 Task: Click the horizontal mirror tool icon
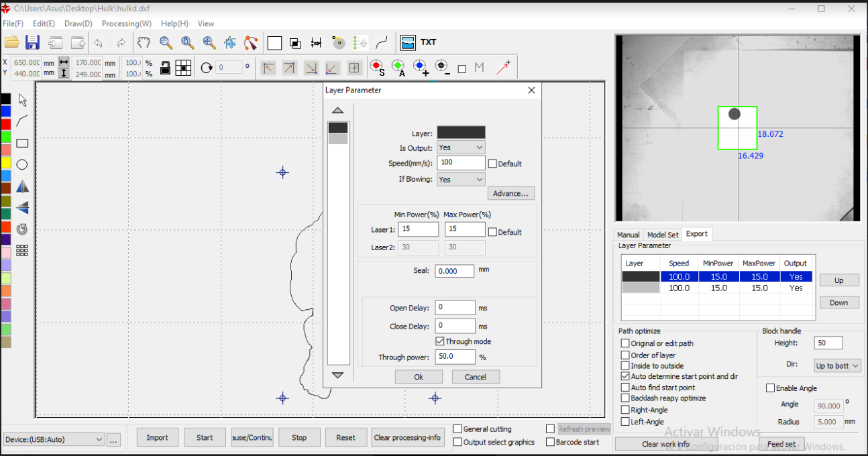(x=22, y=186)
